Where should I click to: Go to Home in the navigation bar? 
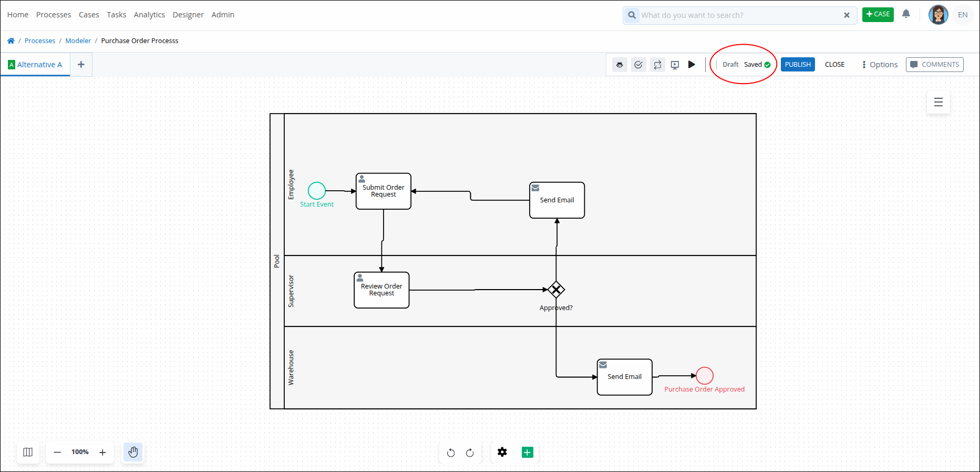(x=18, y=15)
